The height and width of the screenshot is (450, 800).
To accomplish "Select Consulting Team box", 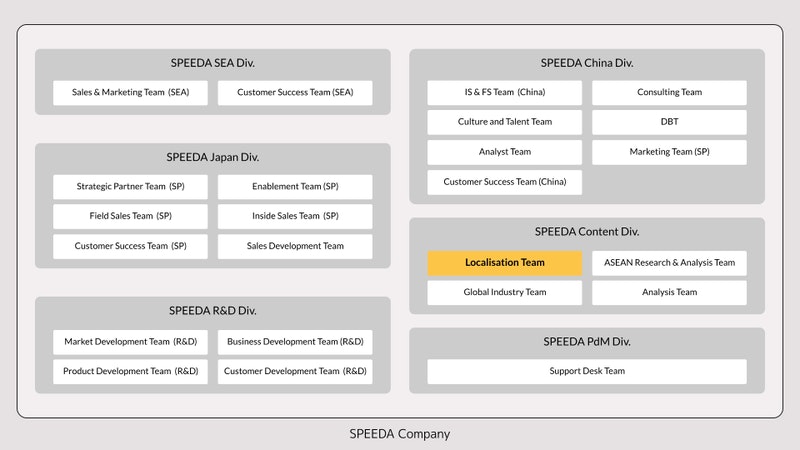I will coord(669,92).
